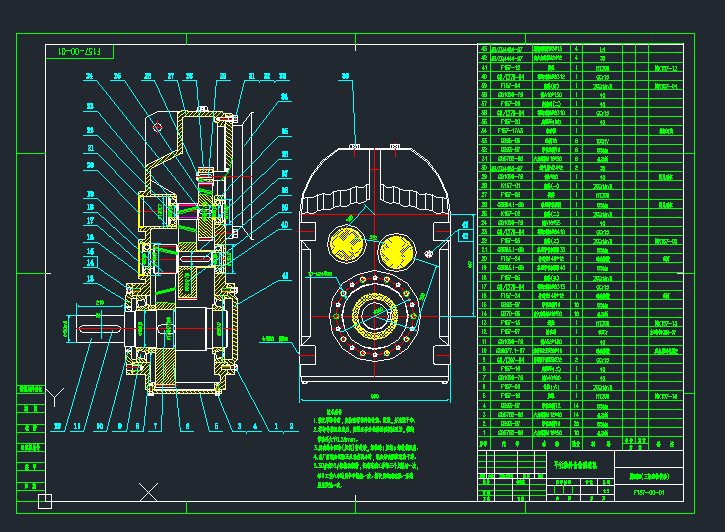This screenshot has height=532, width=725.
Task: Select the top row of the parts list
Action: 582,47
